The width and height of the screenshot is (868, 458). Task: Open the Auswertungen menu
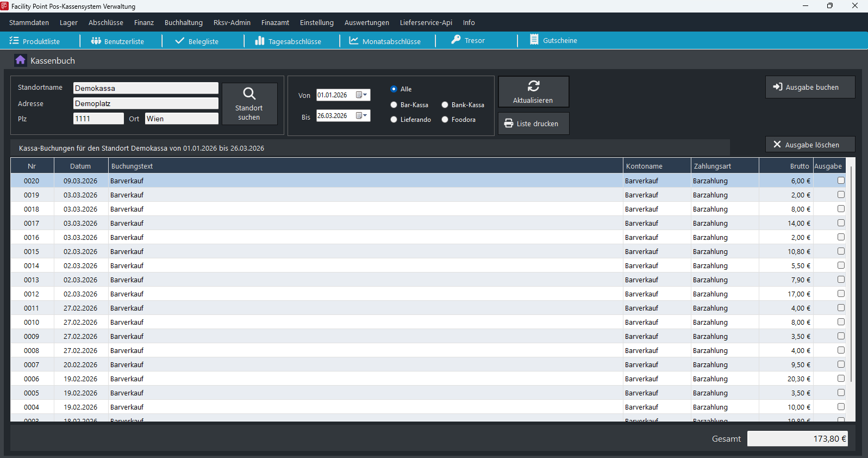pos(366,23)
